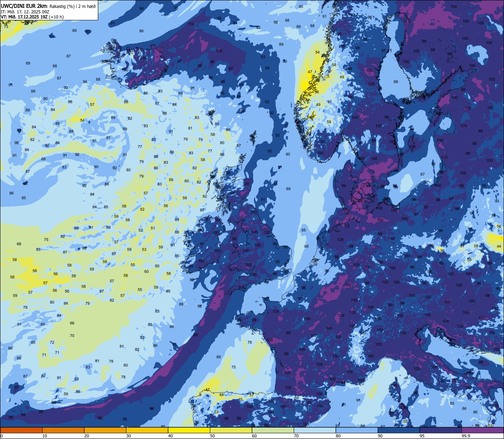Select the light blue 70–80 legend swatch
Viewport: 504px width, 439px height.
tap(315, 430)
